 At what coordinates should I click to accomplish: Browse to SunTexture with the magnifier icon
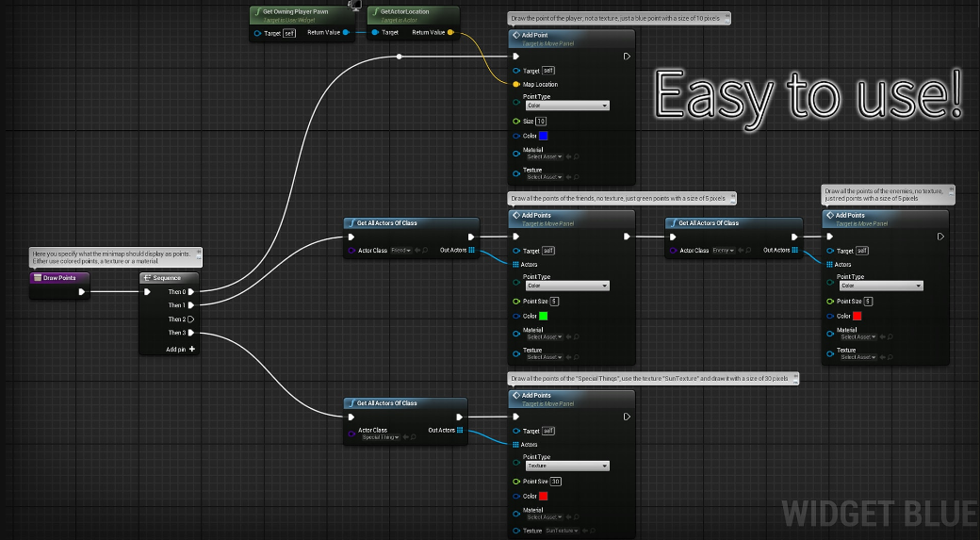(x=593, y=531)
